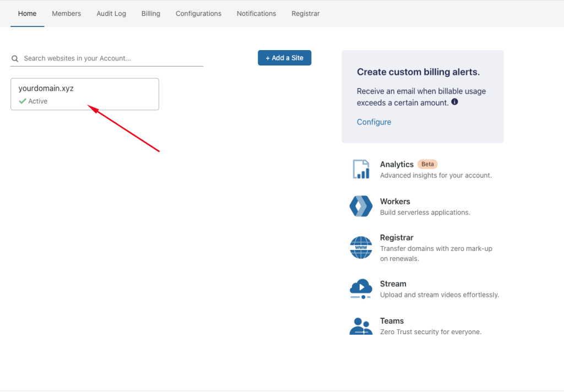Image resolution: width=564 pixels, height=392 pixels.
Task: Click the search magnifier icon
Action: pos(15,58)
